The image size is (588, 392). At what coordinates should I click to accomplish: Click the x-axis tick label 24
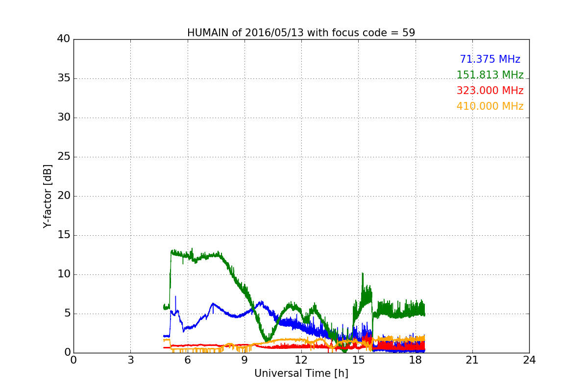click(529, 360)
